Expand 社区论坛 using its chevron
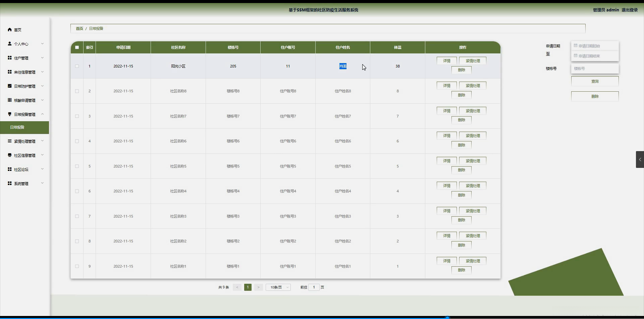Viewport: 644px width, 319px height. click(42, 169)
